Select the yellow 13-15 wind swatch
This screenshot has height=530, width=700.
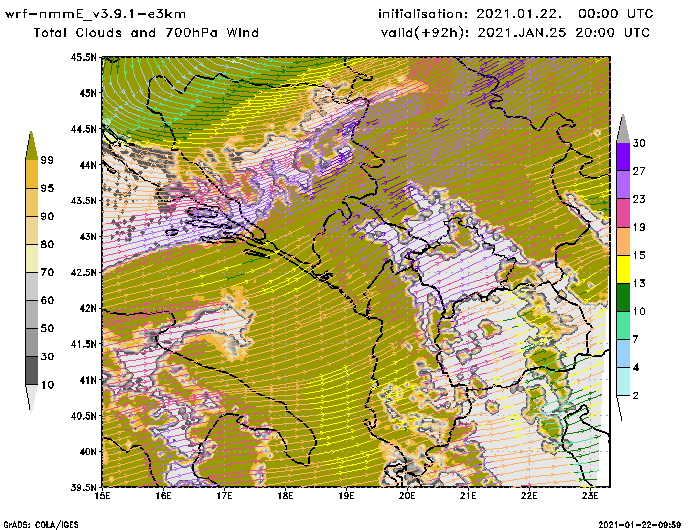click(623, 269)
